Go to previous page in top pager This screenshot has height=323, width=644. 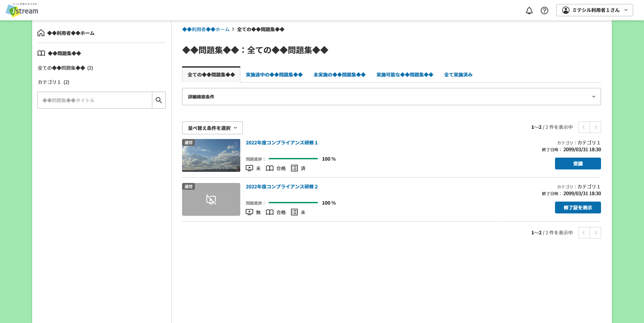pos(584,127)
